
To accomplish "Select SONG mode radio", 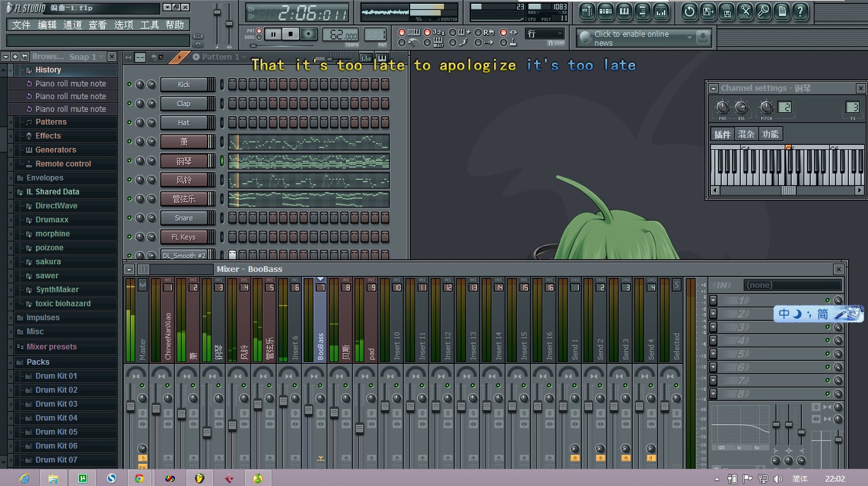I will click(259, 37).
